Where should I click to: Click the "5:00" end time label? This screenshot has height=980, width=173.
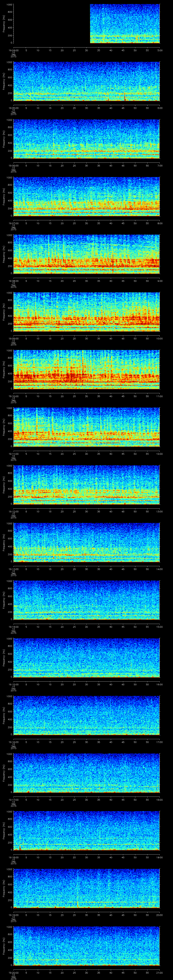(160, 50)
